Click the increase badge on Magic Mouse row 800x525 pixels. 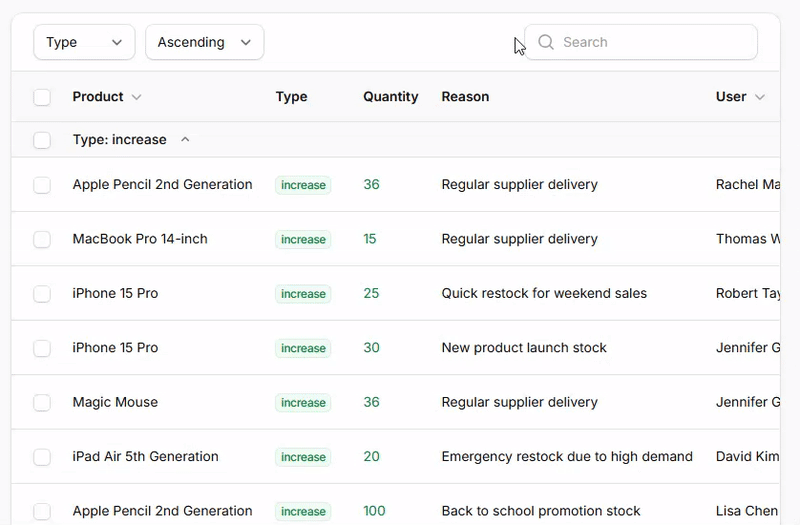pos(303,403)
